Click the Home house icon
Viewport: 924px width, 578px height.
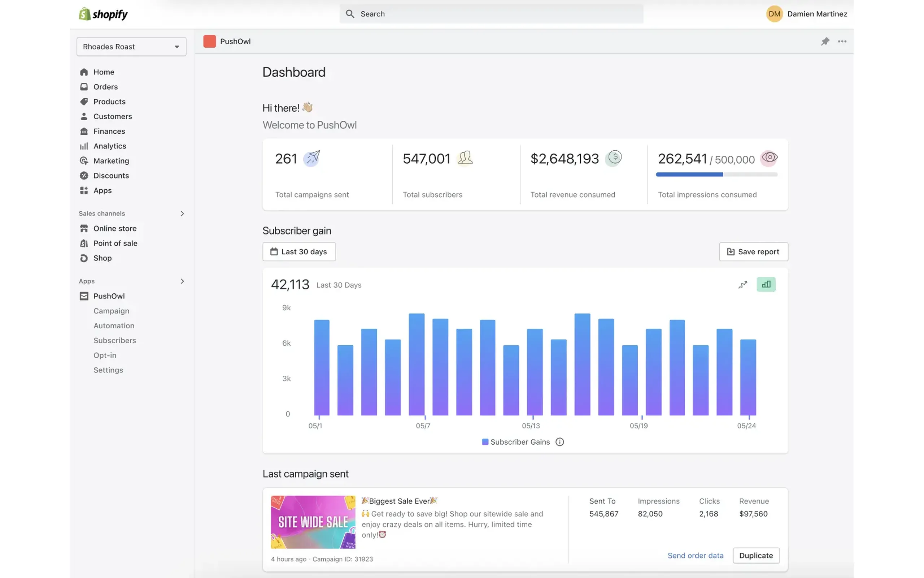pos(84,72)
